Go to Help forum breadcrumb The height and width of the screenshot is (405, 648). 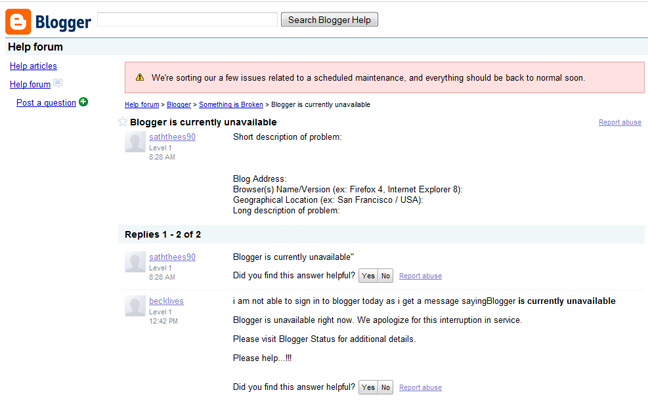[142, 104]
